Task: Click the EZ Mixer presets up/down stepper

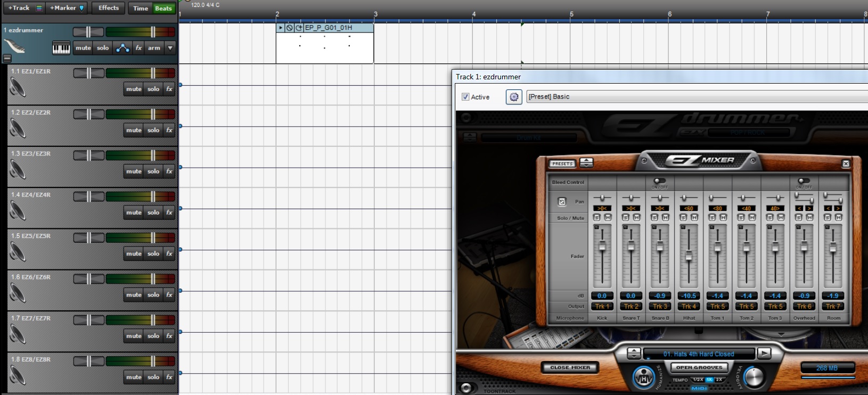Action: click(586, 163)
